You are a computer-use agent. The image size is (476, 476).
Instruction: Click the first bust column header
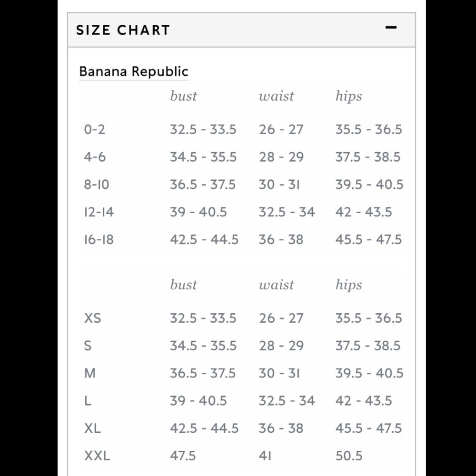(x=183, y=96)
